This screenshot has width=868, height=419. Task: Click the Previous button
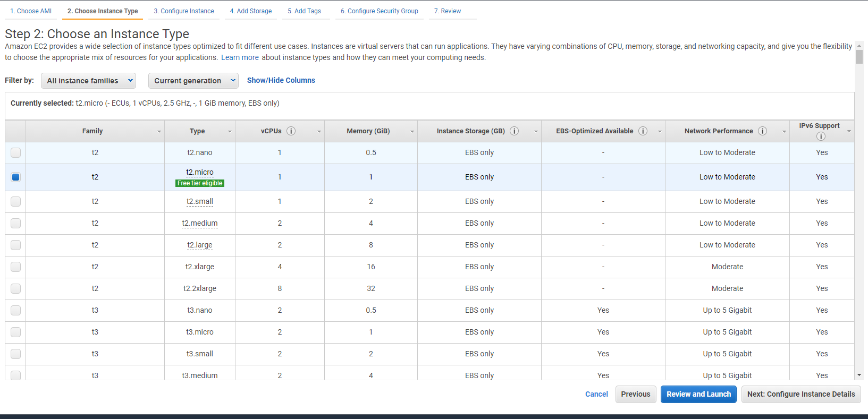tap(636, 394)
